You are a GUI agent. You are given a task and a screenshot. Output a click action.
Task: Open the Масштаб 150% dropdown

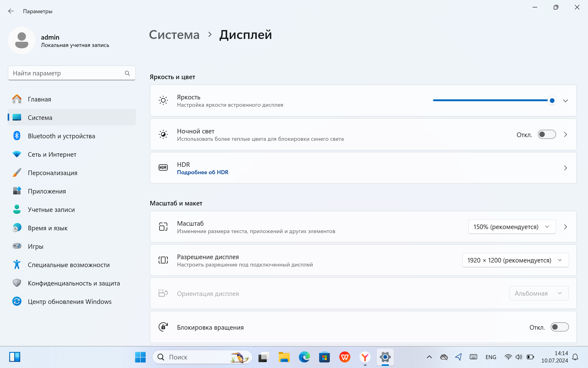[512, 227]
